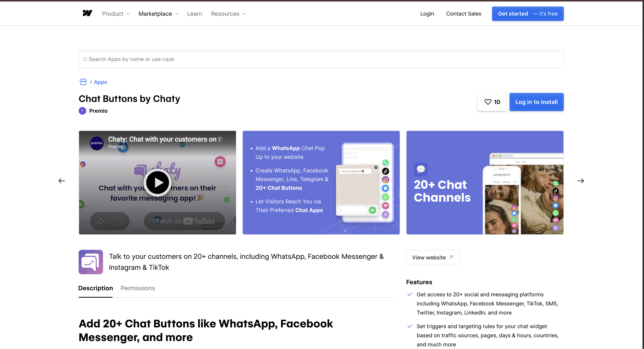Screen dimensions: 644x349
Task: Click the Search Apps input field
Action: [321, 59]
